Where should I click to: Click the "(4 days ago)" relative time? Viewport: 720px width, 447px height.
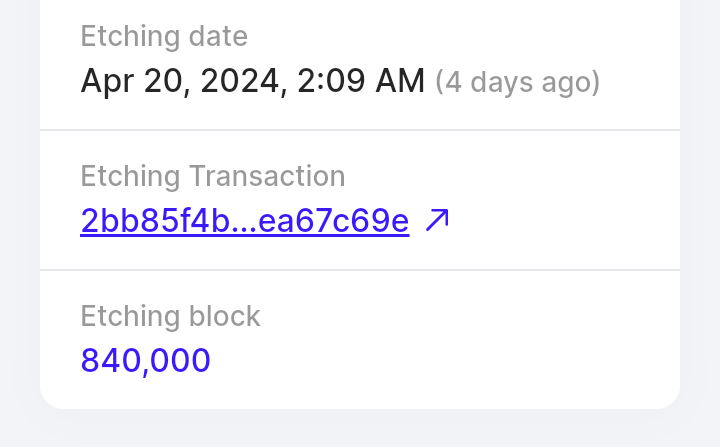[517, 81]
